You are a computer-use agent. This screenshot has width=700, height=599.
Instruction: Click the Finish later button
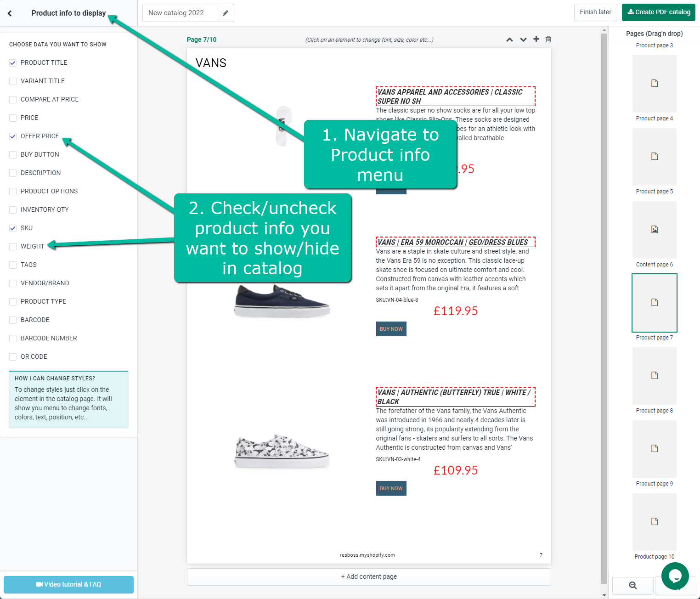coord(595,12)
